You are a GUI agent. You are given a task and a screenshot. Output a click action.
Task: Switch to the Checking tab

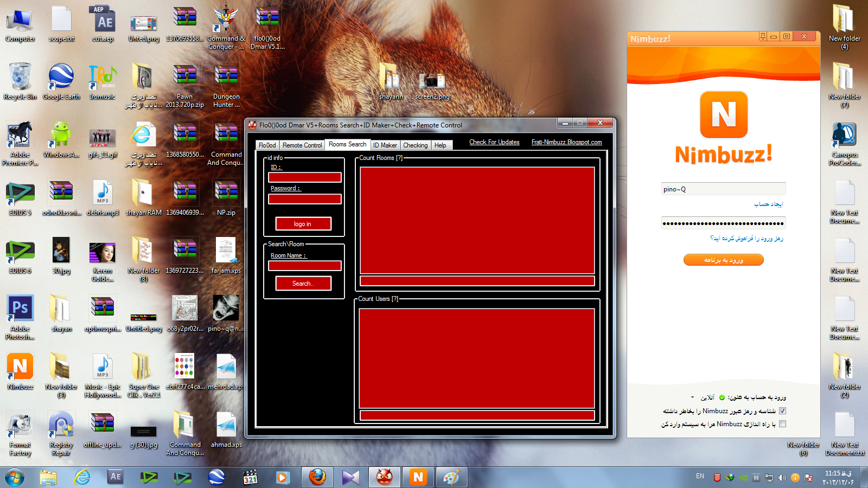tap(416, 145)
